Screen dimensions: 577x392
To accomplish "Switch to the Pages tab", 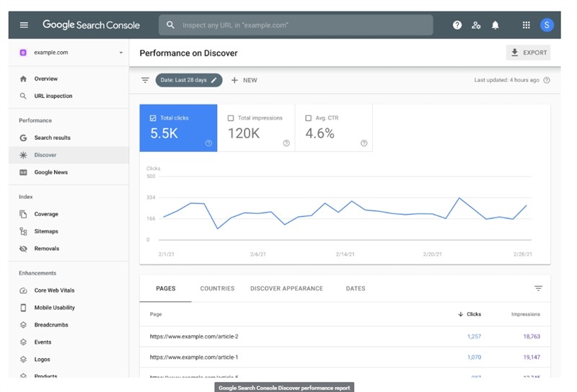I will (166, 289).
